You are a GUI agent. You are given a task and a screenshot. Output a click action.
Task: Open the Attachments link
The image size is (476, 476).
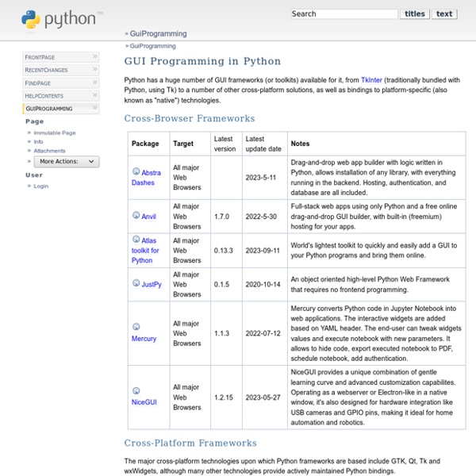pyautogui.click(x=49, y=151)
